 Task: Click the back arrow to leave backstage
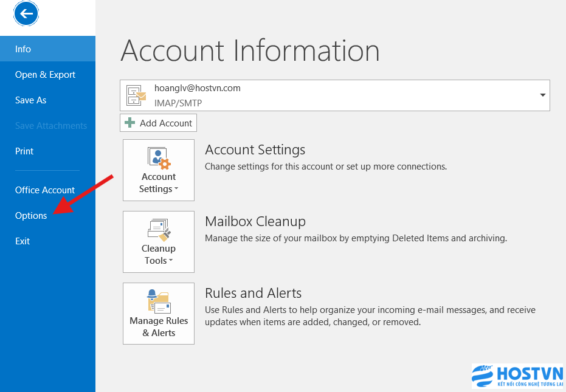[x=26, y=13]
